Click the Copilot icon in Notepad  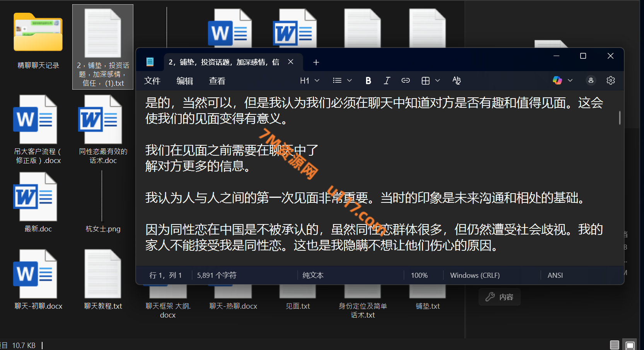click(x=557, y=80)
